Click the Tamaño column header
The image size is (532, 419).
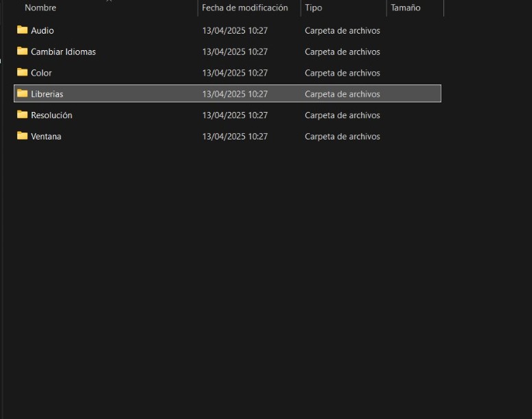(406, 8)
